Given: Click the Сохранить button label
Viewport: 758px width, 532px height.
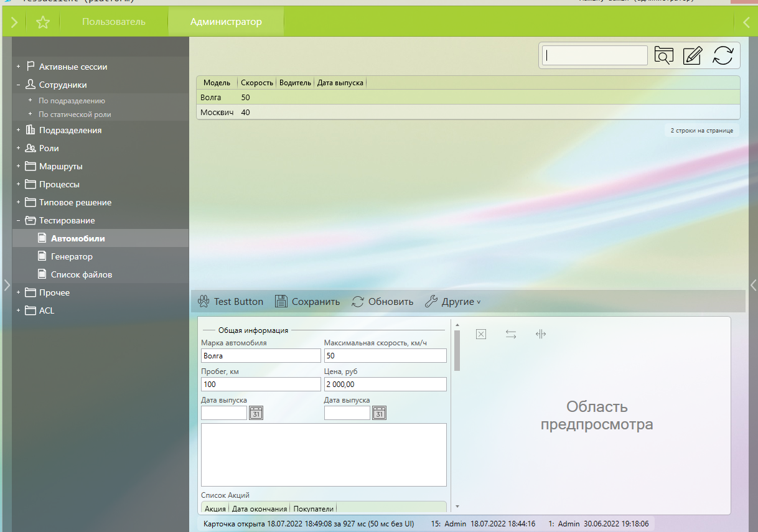Looking at the screenshot, I should point(316,302).
